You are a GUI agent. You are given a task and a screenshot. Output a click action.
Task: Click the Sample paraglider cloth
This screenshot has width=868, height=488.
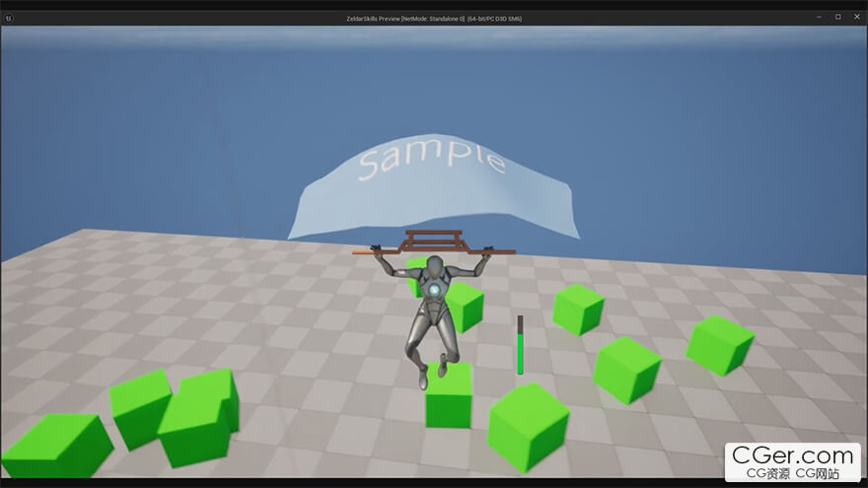tap(433, 187)
